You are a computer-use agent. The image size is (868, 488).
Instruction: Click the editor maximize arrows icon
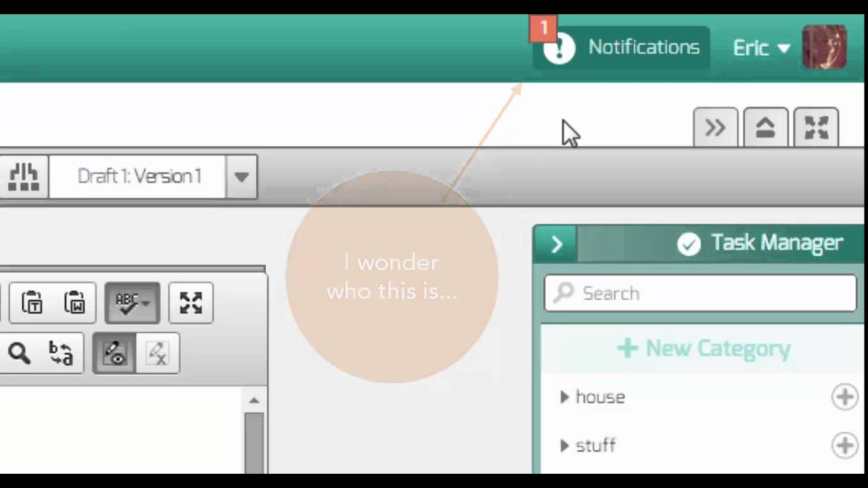coord(191,303)
